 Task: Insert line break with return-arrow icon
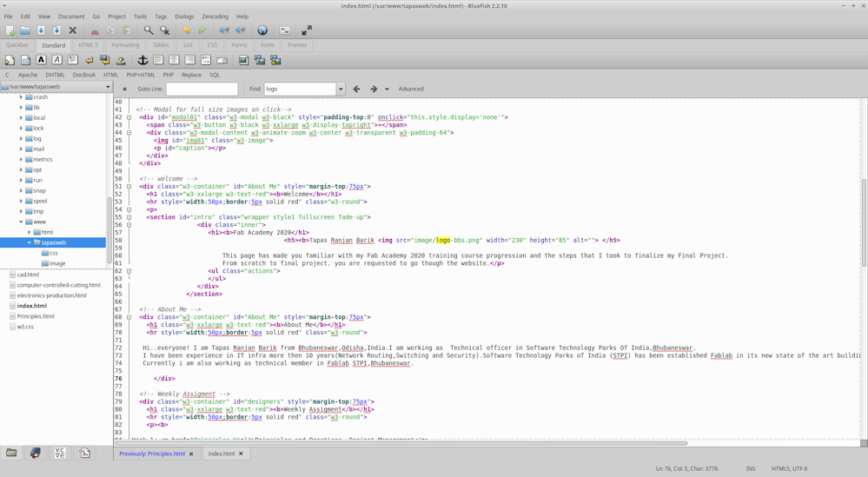coord(89,60)
